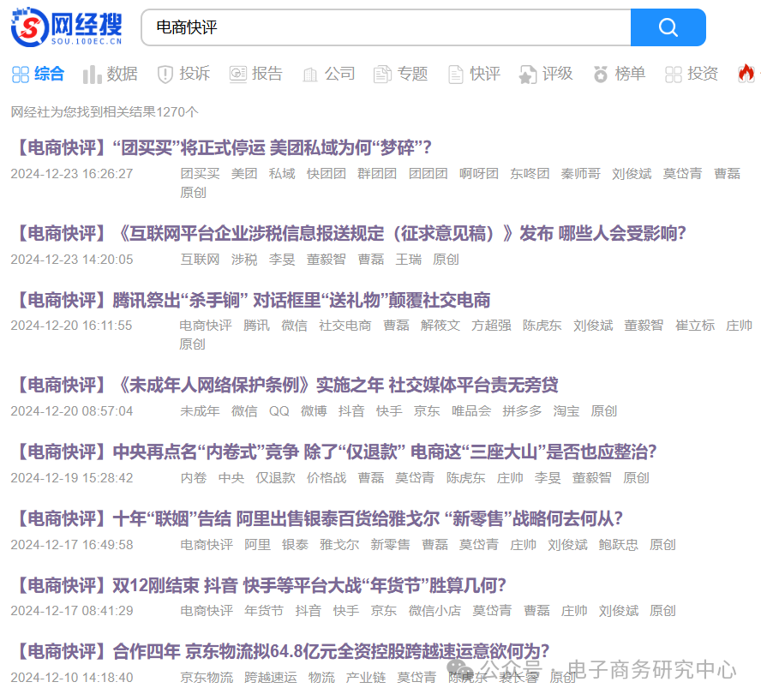The width and height of the screenshot is (761, 700).
Task: Click the 投诉 exclamation icon
Action: pyautogui.click(x=164, y=73)
